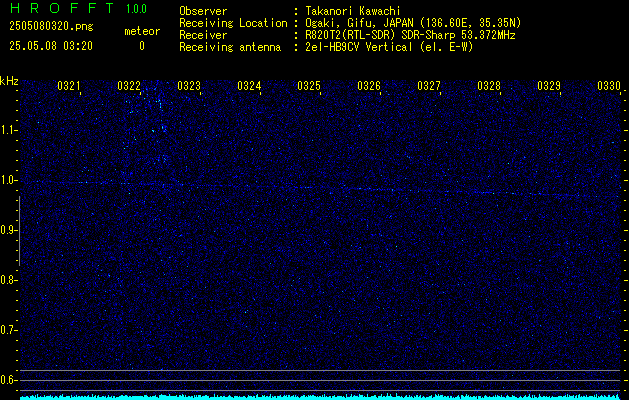Click the meteor label

coord(142,31)
